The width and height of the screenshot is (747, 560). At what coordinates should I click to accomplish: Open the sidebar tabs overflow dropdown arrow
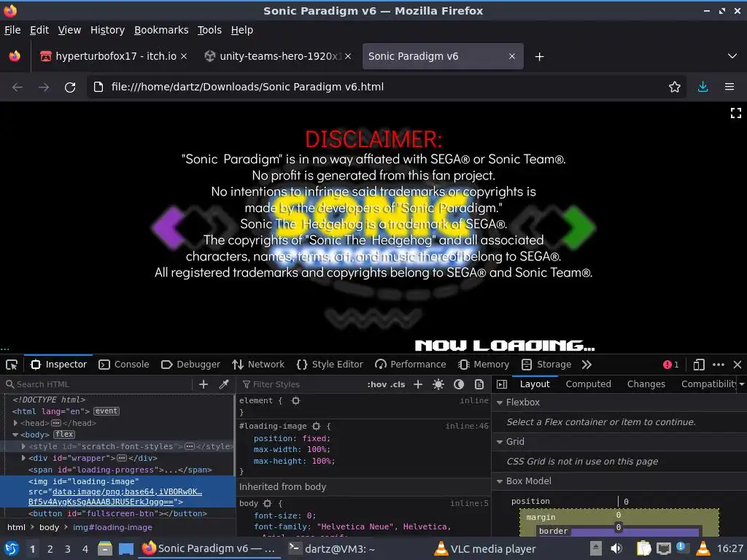tap(742, 384)
